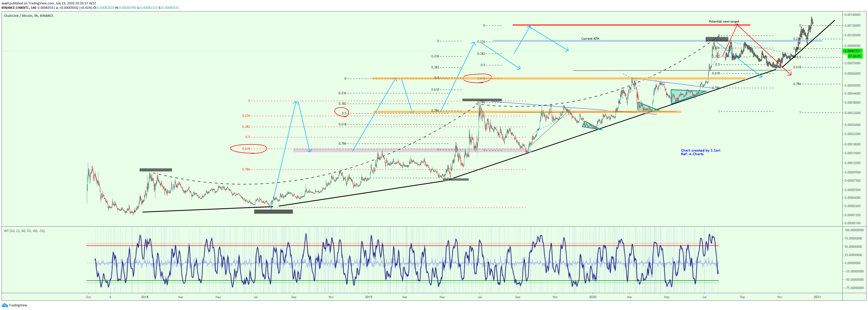Click the 2019 label on time axis
This screenshot has width=868, height=310.
(368, 297)
